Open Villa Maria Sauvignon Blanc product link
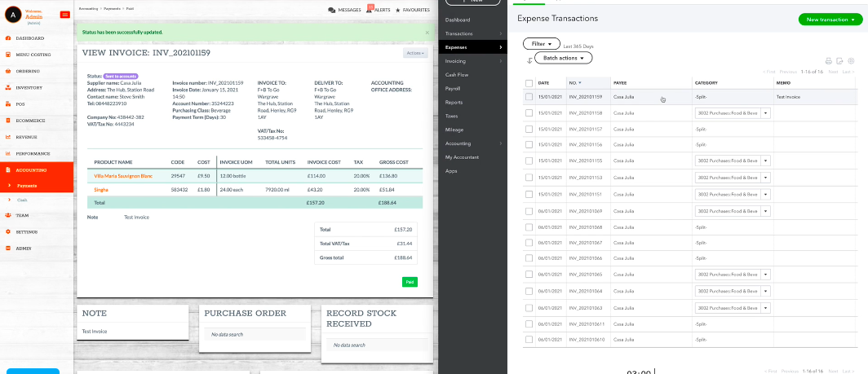Viewport: 868px width, 374px height. click(x=123, y=176)
